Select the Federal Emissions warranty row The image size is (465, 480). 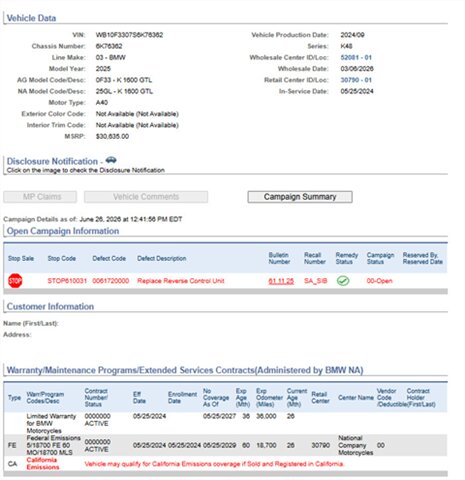coord(225,445)
